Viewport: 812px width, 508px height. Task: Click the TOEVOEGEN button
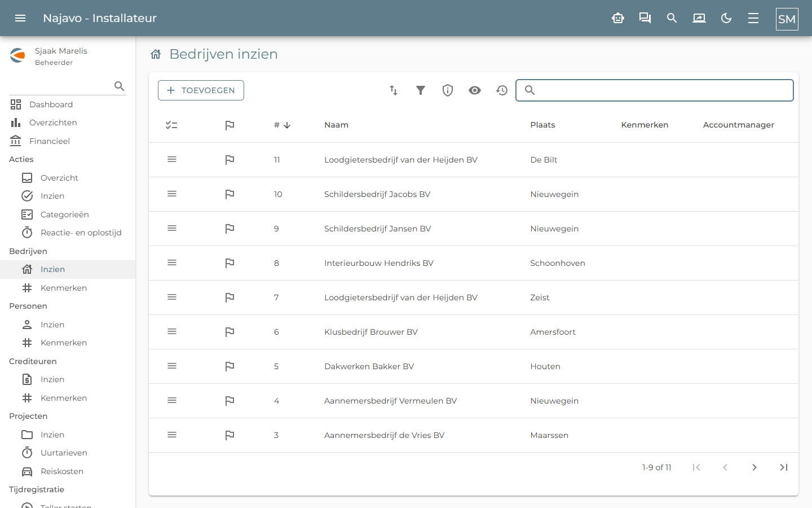click(x=201, y=90)
